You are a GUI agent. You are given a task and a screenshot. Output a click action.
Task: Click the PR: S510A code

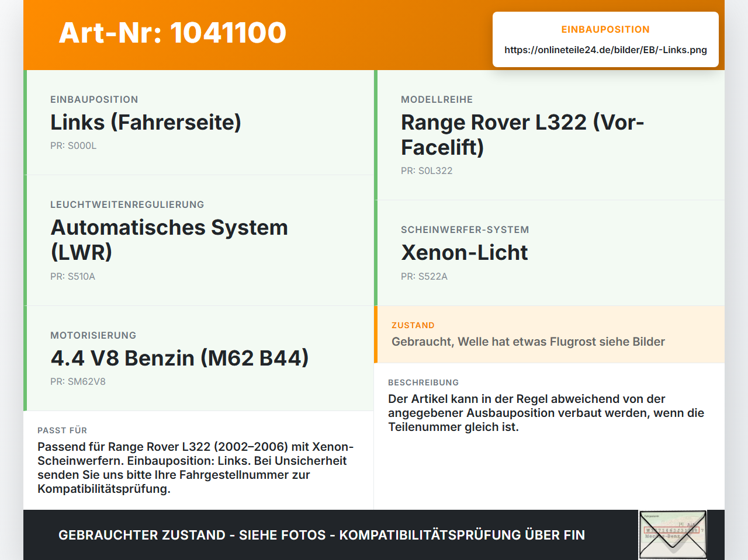72,277
